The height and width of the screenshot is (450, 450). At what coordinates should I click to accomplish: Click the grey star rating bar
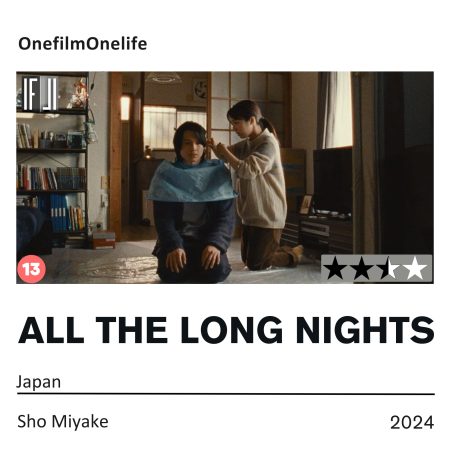click(x=376, y=269)
